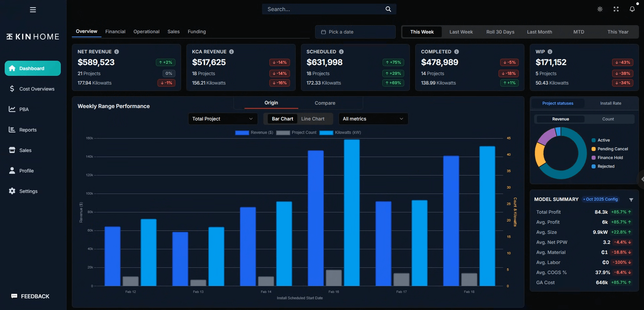The width and height of the screenshot is (644, 310).
Task: Open the Model Summary filter icon
Action: tap(631, 200)
